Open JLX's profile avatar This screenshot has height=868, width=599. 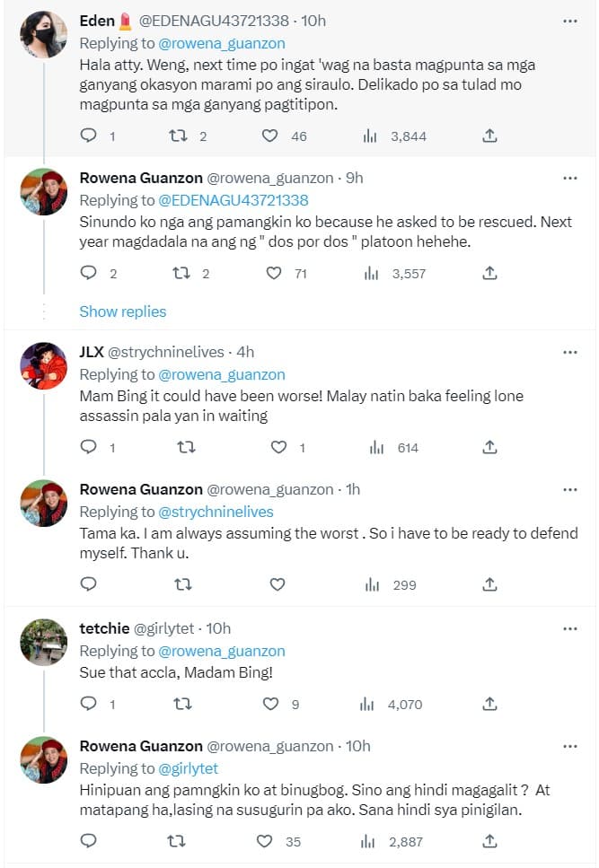[x=44, y=364]
